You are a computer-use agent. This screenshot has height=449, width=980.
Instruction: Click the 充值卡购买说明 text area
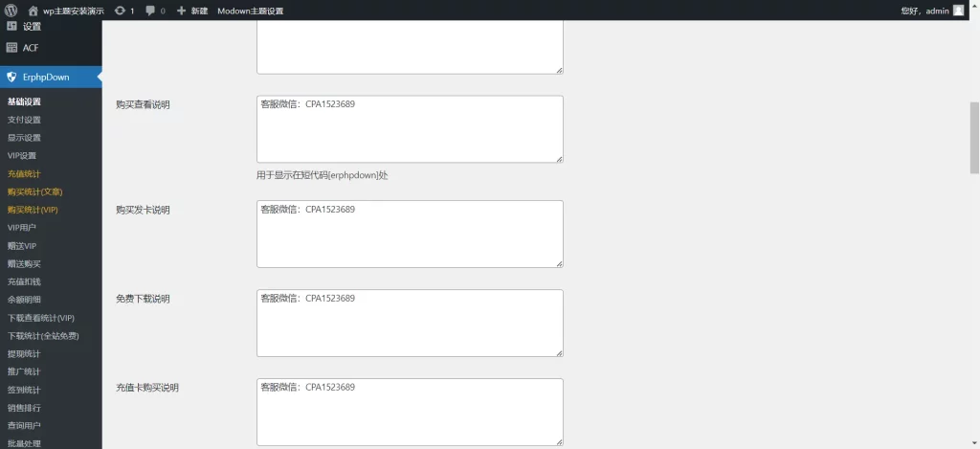pos(410,412)
